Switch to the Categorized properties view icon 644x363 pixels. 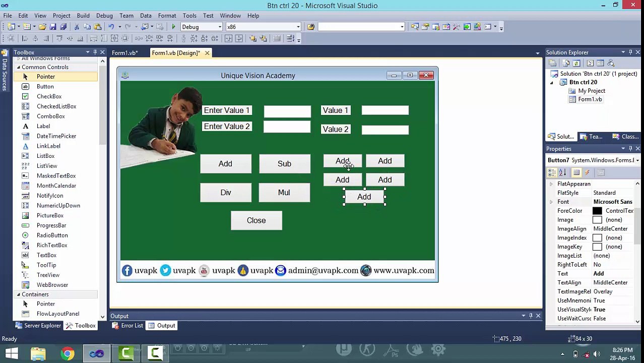coord(552,172)
